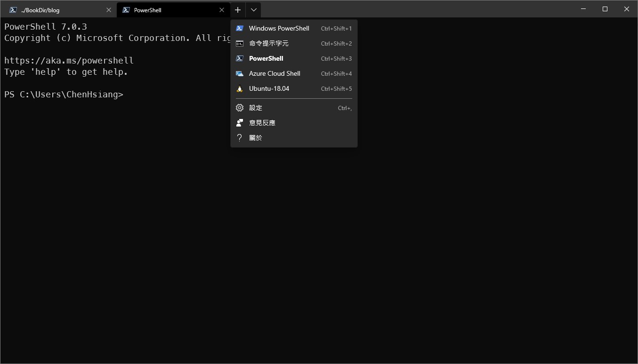The width and height of the screenshot is (638, 364).
Task: Click the 'PowerShell 7.0.3' version line
Action: coord(46,27)
